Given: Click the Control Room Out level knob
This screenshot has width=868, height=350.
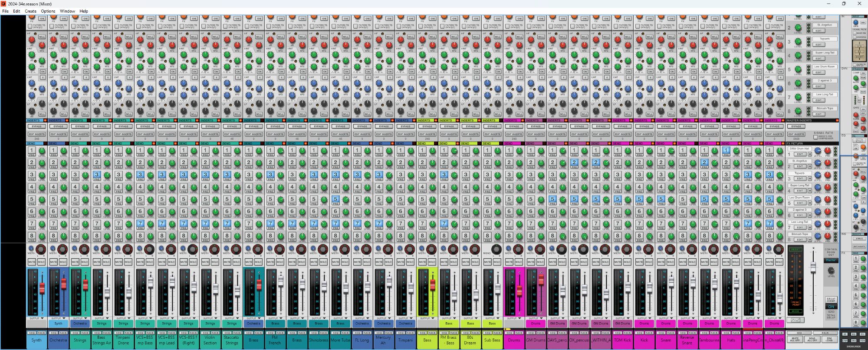Looking at the screenshot, I should 831,270.
